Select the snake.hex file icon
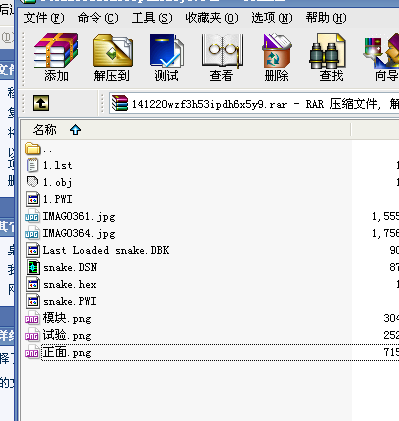399x421 pixels. coord(33,285)
